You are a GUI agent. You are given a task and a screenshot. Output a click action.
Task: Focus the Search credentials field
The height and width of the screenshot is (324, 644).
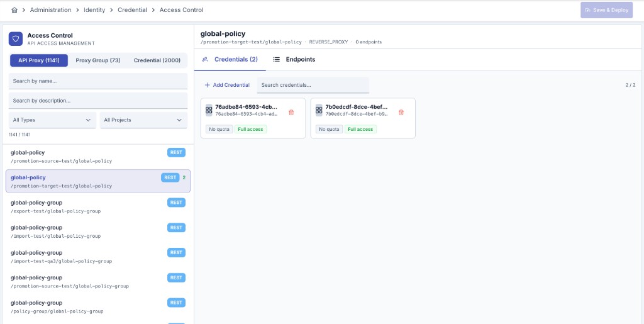pyautogui.click(x=313, y=85)
